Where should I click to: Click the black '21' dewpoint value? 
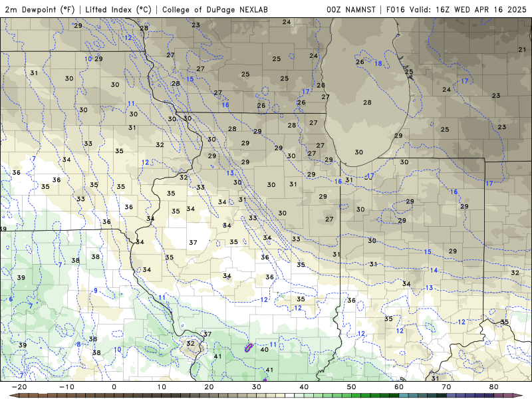click(x=522, y=49)
